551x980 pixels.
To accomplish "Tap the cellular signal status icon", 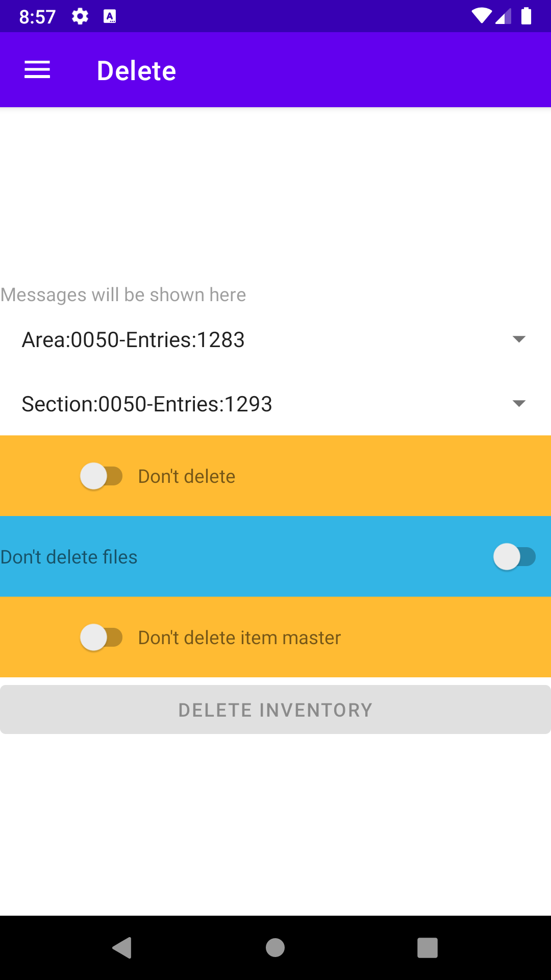I will click(x=504, y=16).
